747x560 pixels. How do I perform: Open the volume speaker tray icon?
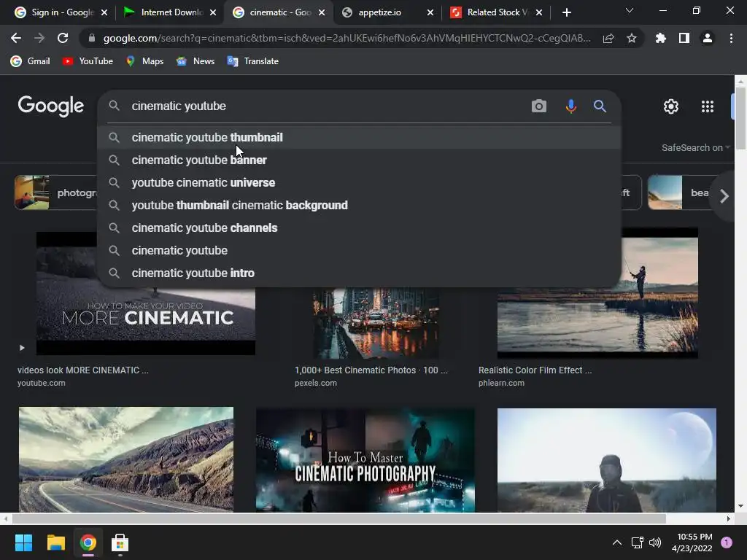tap(655, 542)
